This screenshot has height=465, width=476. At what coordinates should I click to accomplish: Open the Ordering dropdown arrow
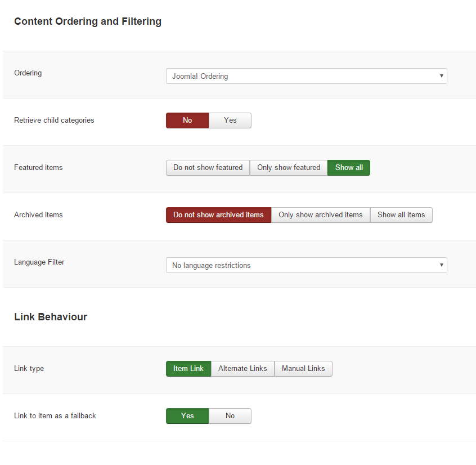441,76
